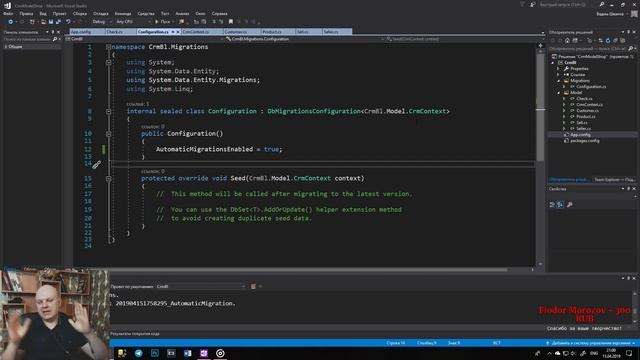The height and width of the screenshot is (360, 640).
Task: Open the Debug configuration dropdown
Action: click(x=101, y=22)
